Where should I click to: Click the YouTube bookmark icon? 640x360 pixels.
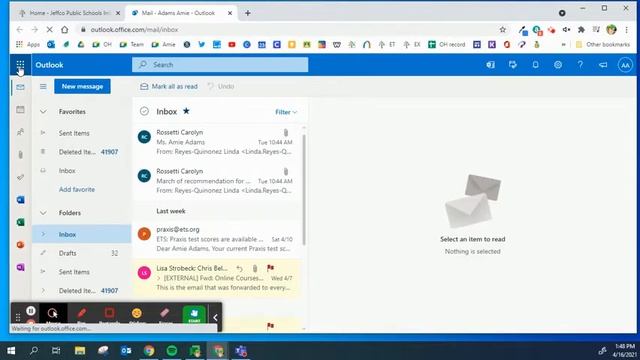[x=232, y=44]
